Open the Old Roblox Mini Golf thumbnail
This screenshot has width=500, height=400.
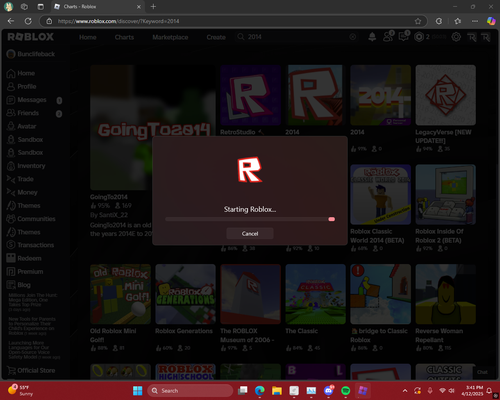(120, 294)
